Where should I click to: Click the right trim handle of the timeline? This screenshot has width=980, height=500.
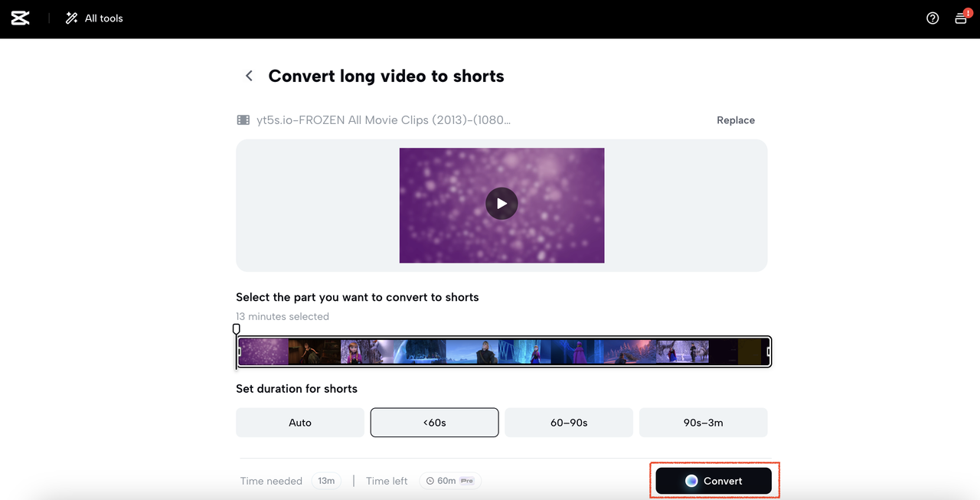[x=768, y=352]
